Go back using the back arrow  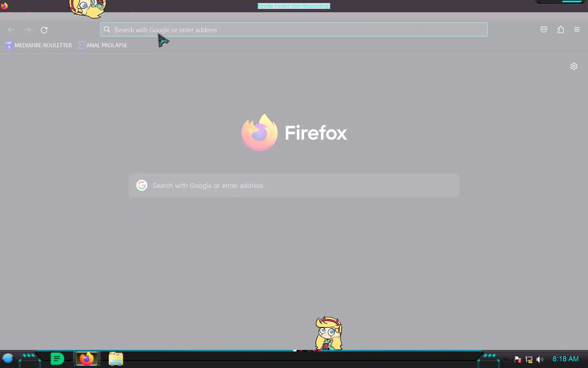tap(11, 30)
